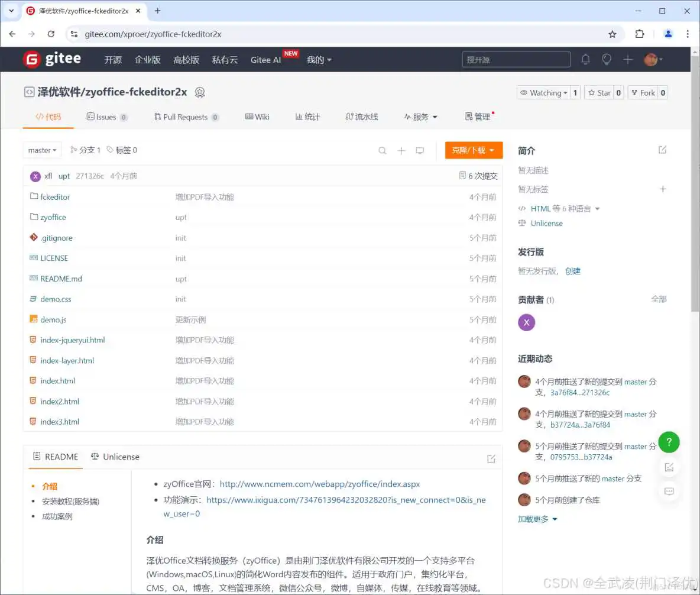Click the search icon above the file list
Screen dimensions: 700x595
383,150
